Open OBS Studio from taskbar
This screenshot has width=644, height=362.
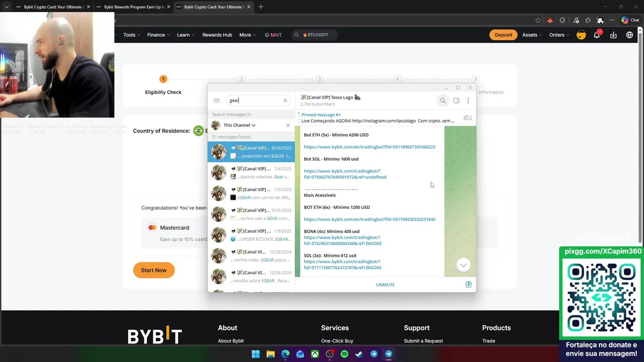tap(330, 354)
